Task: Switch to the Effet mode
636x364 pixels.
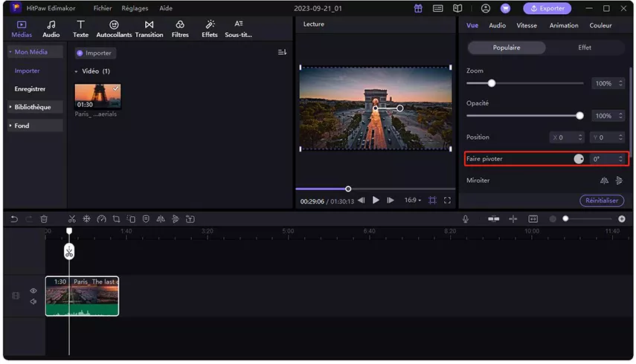Action: coord(585,48)
